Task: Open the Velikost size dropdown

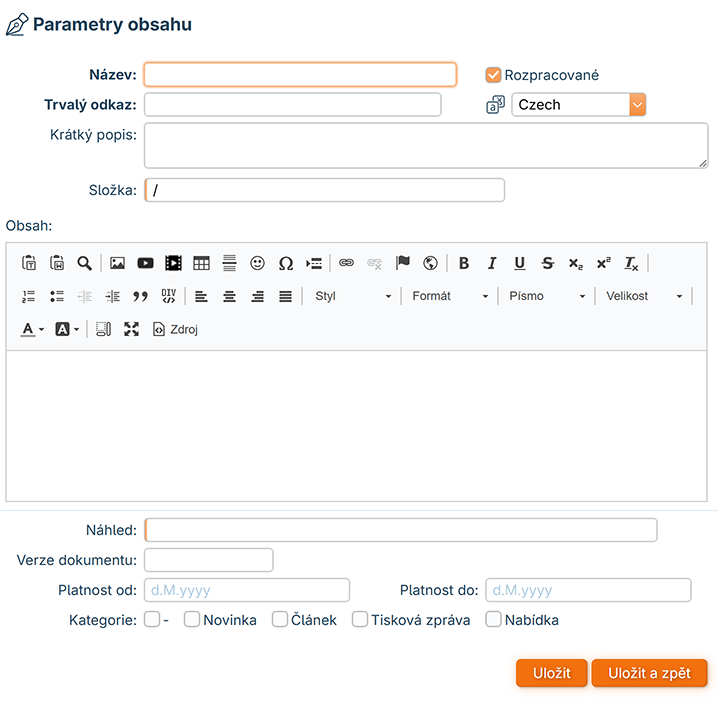Action: point(644,296)
